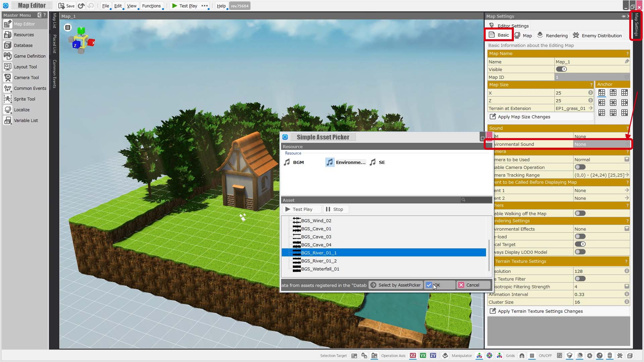
Task: Select Map Editor in Master Menu
Action: (24, 24)
